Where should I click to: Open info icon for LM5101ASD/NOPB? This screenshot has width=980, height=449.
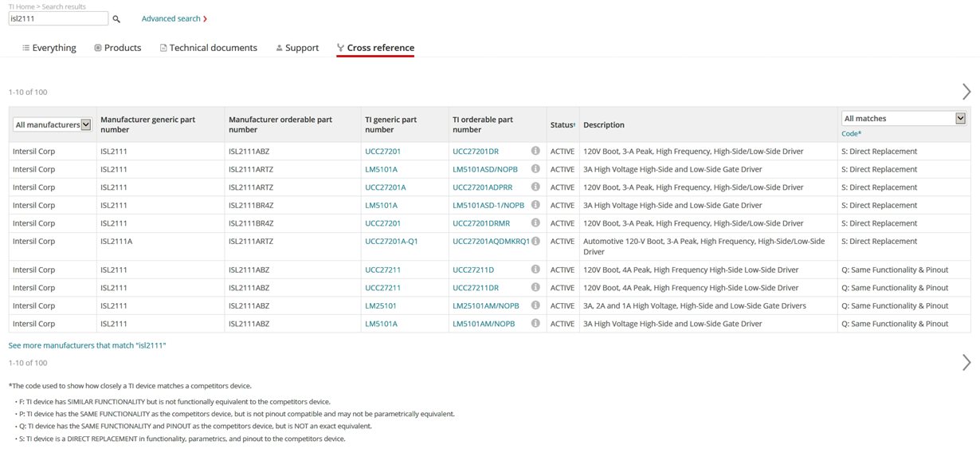pyautogui.click(x=535, y=169)
